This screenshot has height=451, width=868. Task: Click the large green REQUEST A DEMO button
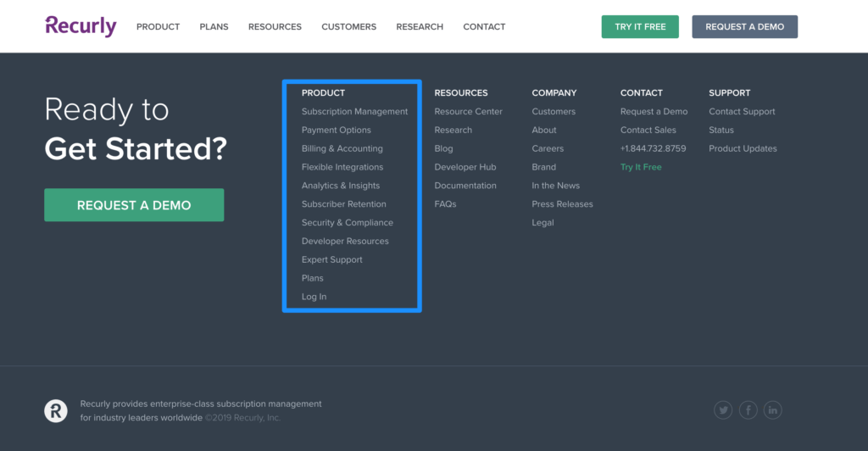tap(134, 205)
